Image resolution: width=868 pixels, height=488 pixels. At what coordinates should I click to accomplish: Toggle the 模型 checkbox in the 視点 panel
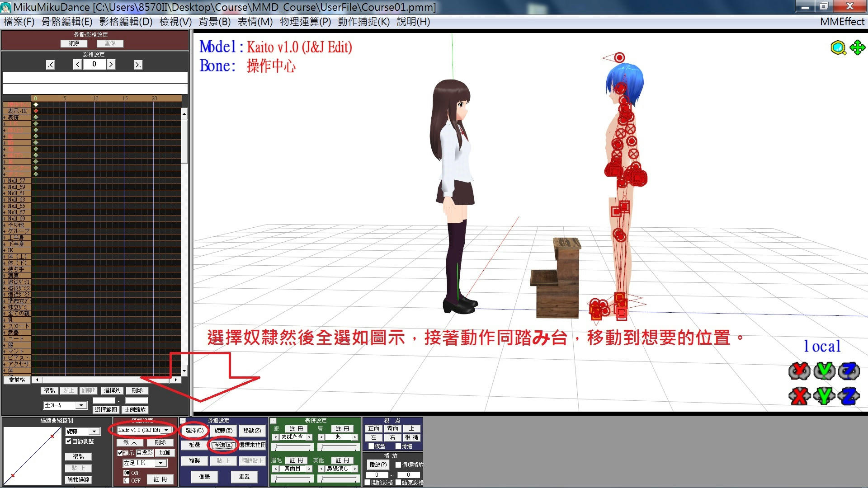pos(371,446)
